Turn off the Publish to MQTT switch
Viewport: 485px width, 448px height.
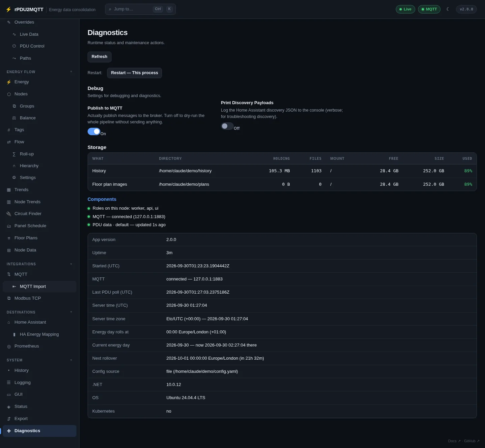click(x=94, y=131)
